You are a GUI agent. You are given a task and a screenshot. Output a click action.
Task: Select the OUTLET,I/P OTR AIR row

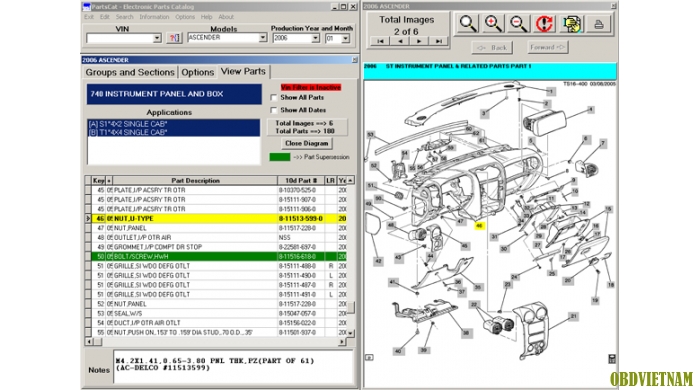[x=219, y=237]
